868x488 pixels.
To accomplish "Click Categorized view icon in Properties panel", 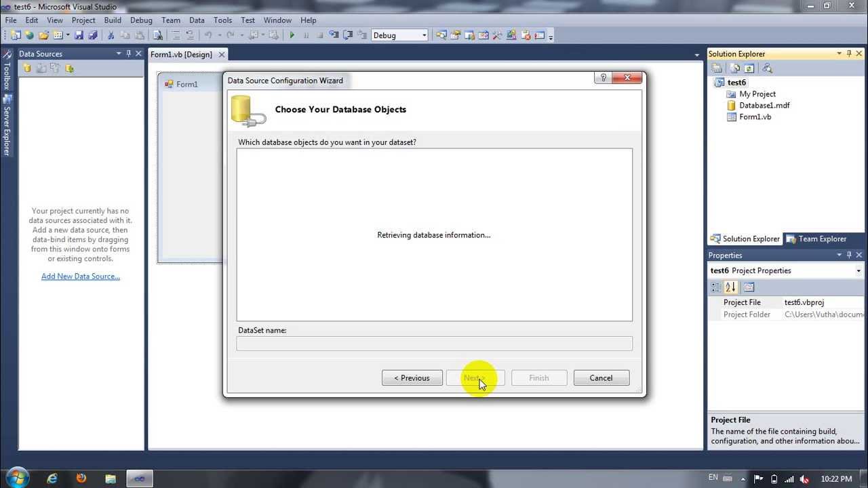I will point(716,287).
